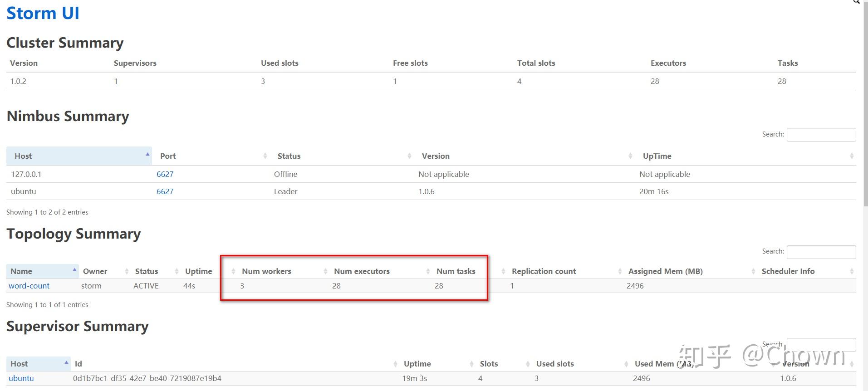Open the word-count topology link
Viewport: 868px width, 391px height.
pos(29,286)
